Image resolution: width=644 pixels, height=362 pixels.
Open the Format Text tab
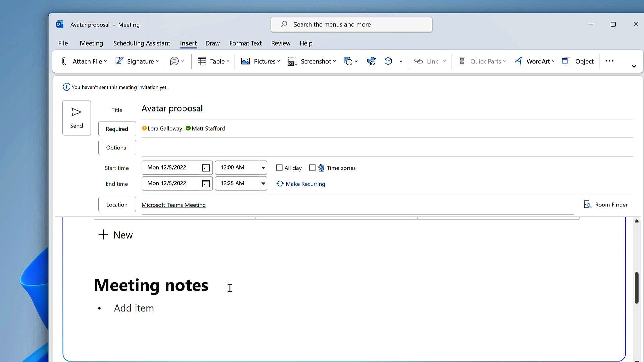[245, 43]
